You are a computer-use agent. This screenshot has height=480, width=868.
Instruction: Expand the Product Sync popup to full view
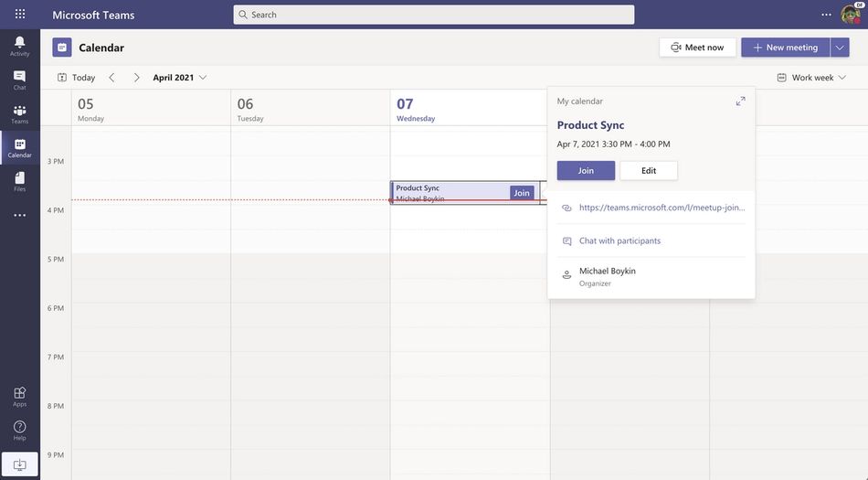click(740, 101)
